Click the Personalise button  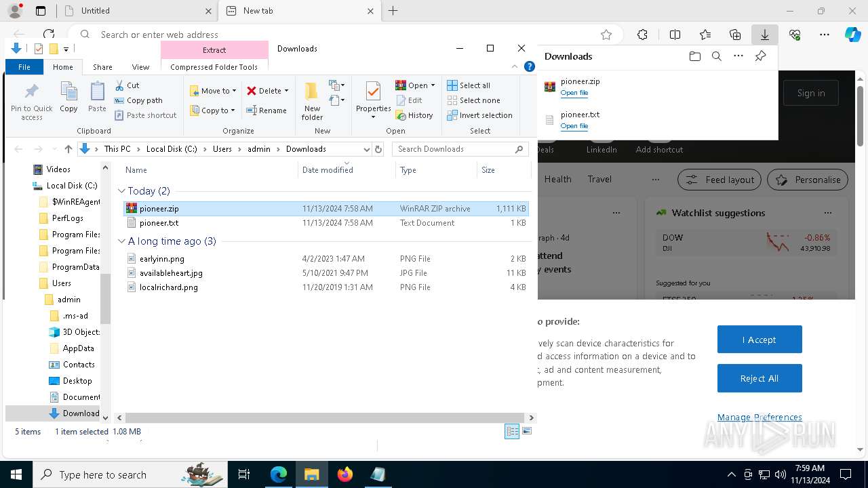pyautogui.click(x=808, y=180)
